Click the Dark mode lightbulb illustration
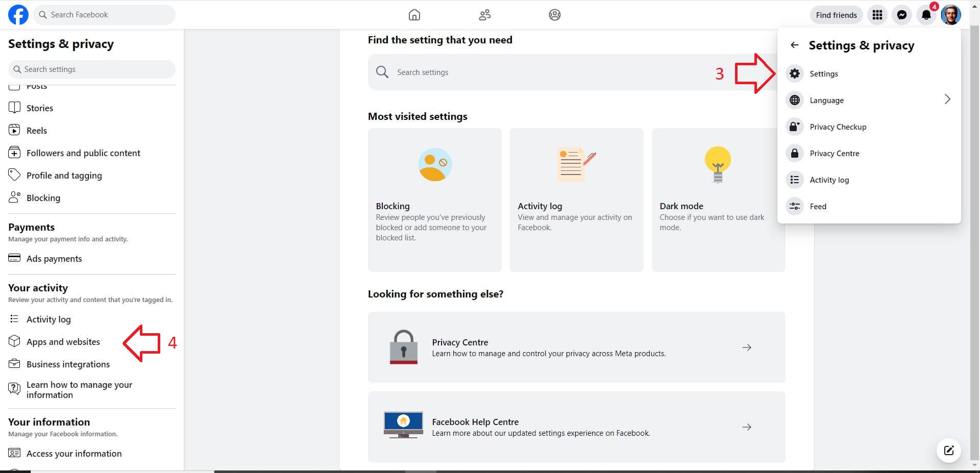The image size is (980, 473). pos(718,165)
